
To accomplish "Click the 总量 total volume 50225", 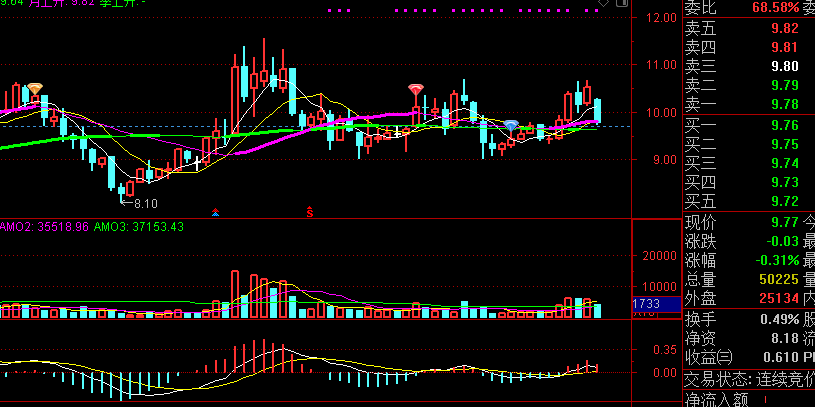I will (x=779, y=280).
